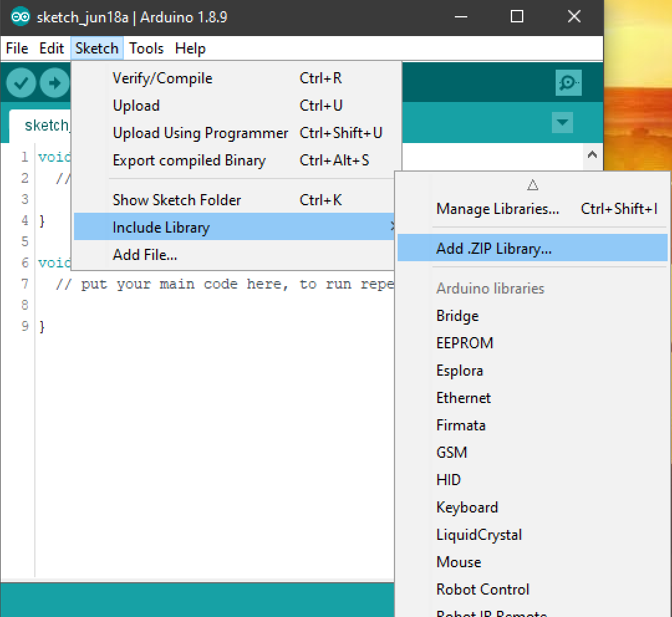Include the Bridge library
Screen dimensions: 672x617
532,316
